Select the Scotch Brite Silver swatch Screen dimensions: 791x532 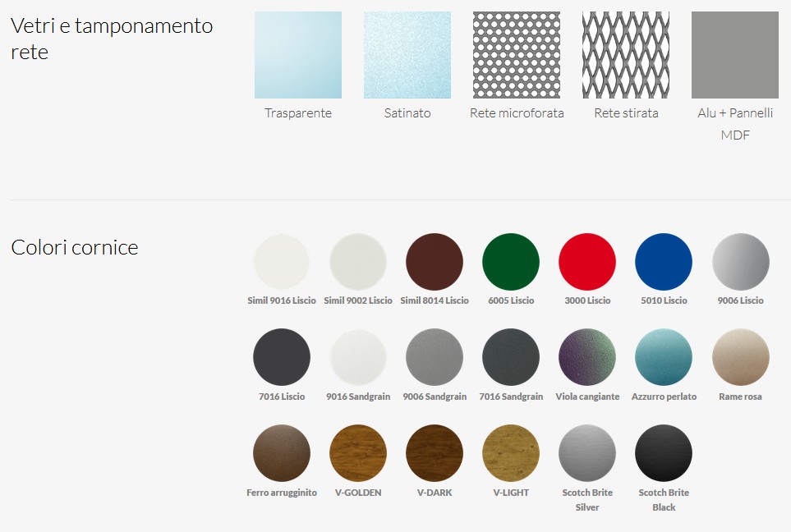pos(587,453)
